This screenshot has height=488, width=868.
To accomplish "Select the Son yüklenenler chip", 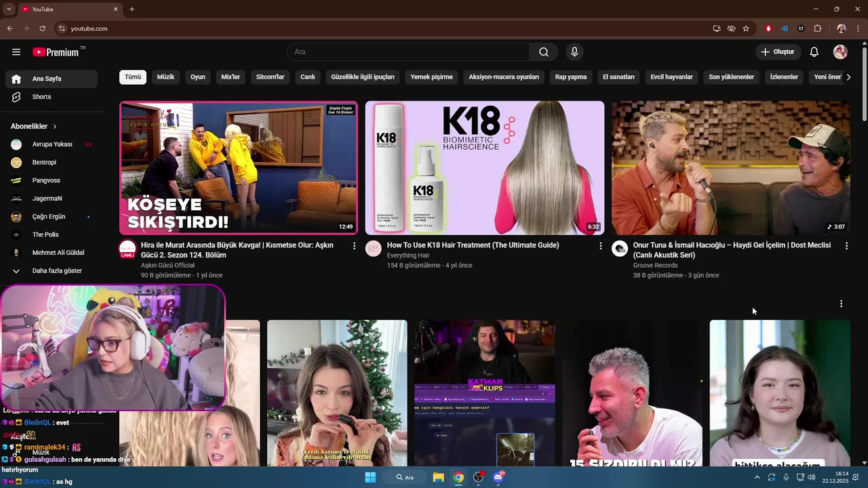I will (731, 77).
